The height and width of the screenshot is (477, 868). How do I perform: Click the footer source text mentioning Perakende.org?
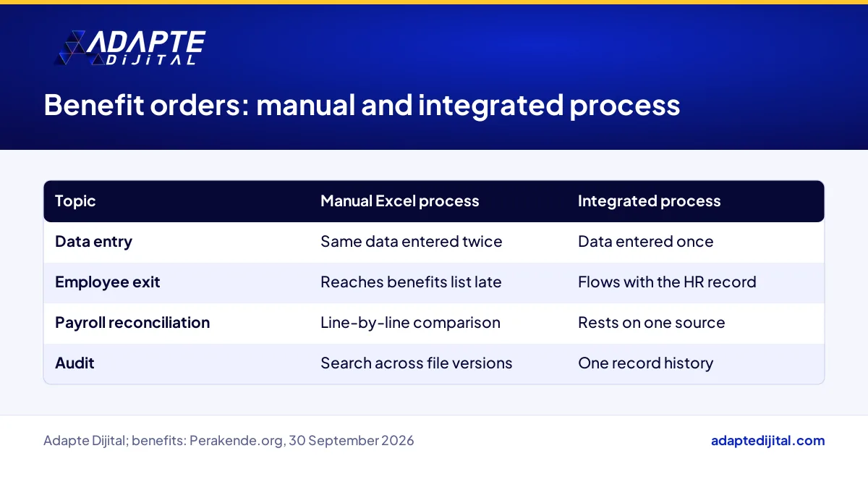pyautogui.click(x=229, y=441)
